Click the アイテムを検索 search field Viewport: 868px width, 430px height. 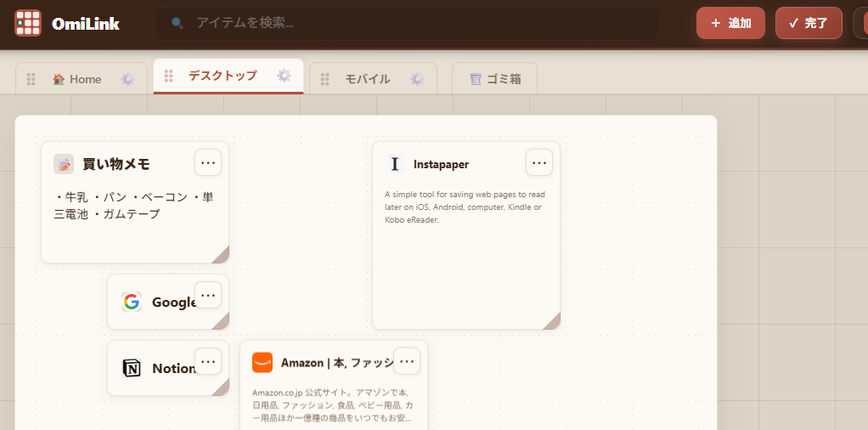point(408,23)
